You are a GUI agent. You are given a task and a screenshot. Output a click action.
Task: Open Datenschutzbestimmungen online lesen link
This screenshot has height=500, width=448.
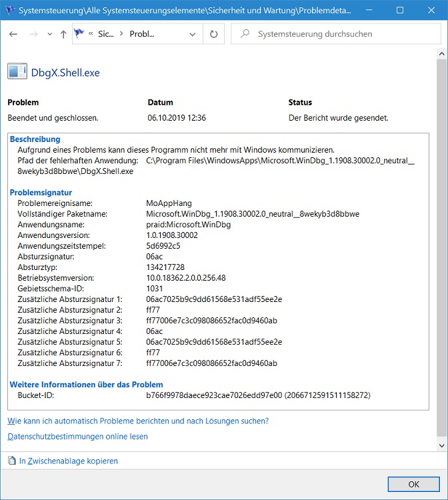77,436
